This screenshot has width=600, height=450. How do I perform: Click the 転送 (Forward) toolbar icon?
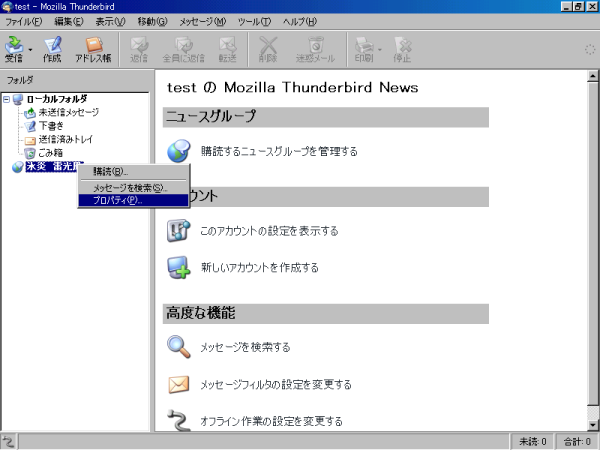(228, 49)
